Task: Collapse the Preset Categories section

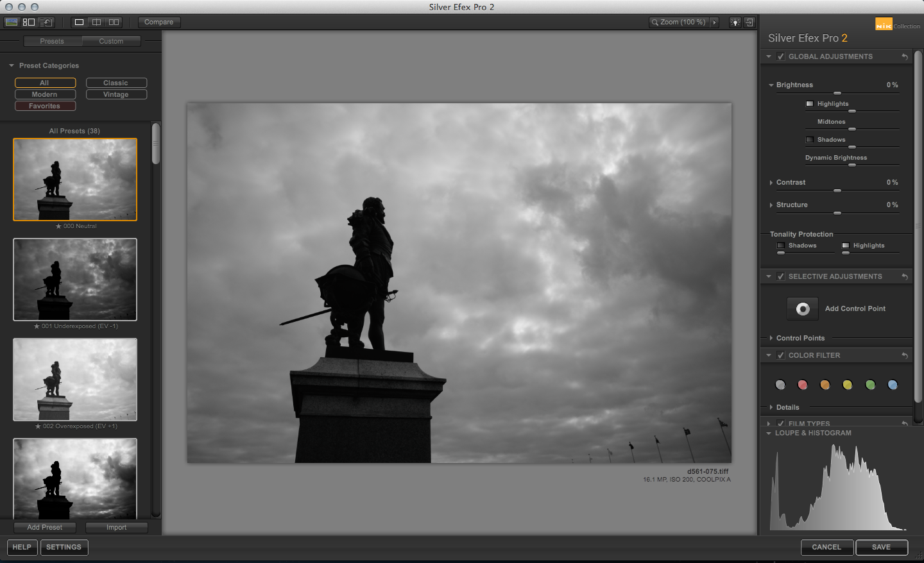Action: click(12, 65)
